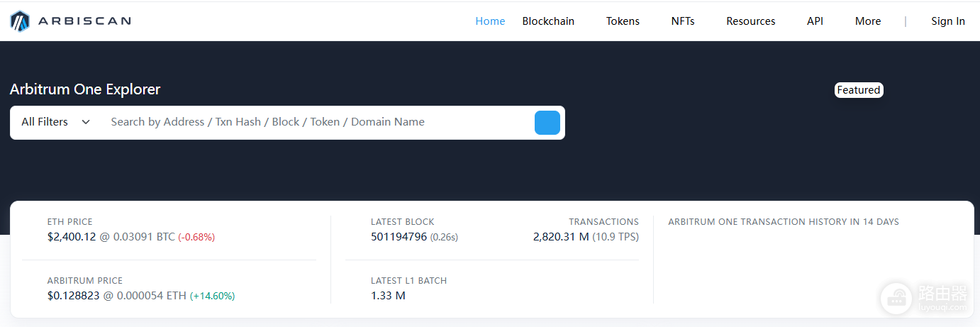Expand the Blockchain menu
The height and width of the screenshot is (327, 980).
point(548,21)
